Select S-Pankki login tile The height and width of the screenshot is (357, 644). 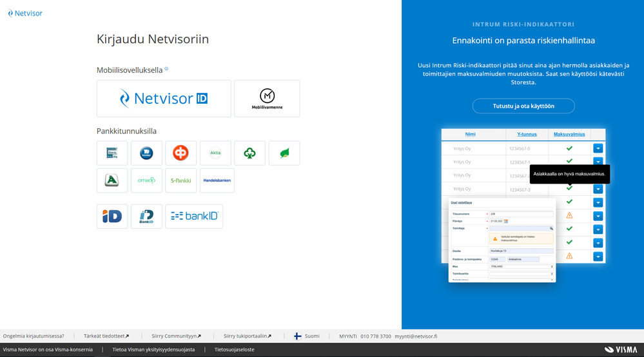(181, 180)
